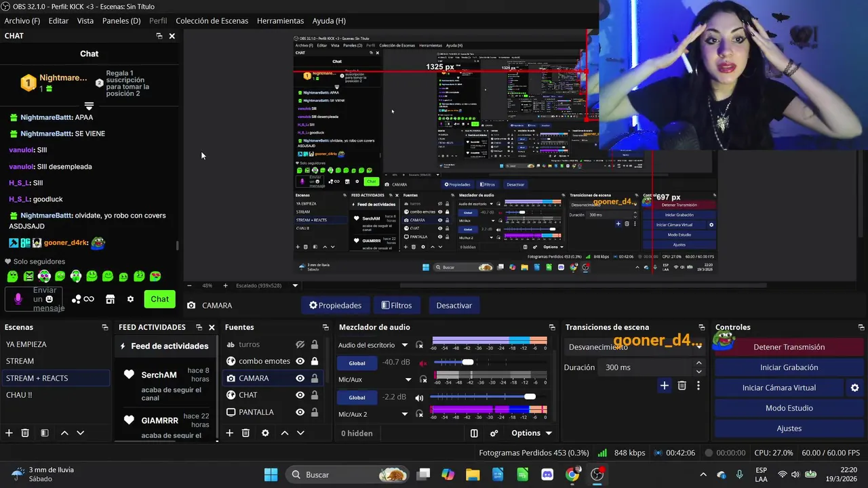Open the Paneles menu
Viewport: 868px width, 488px height.
click(121, 21)
